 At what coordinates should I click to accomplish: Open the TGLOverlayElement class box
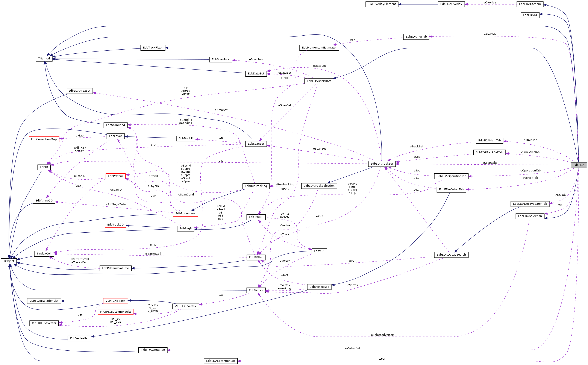[382, 4]
